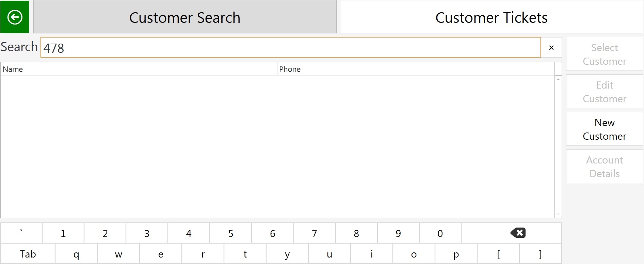
Task: Click the scrollbar up arrow
Action: [x=558, y=79]
